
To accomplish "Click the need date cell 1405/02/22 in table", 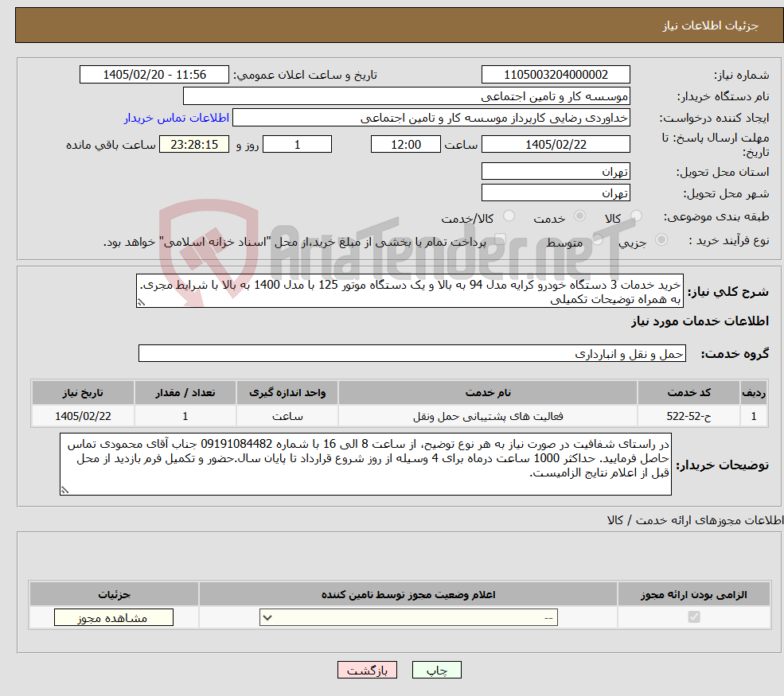I will pyautogui.click(x=83, y=416).
